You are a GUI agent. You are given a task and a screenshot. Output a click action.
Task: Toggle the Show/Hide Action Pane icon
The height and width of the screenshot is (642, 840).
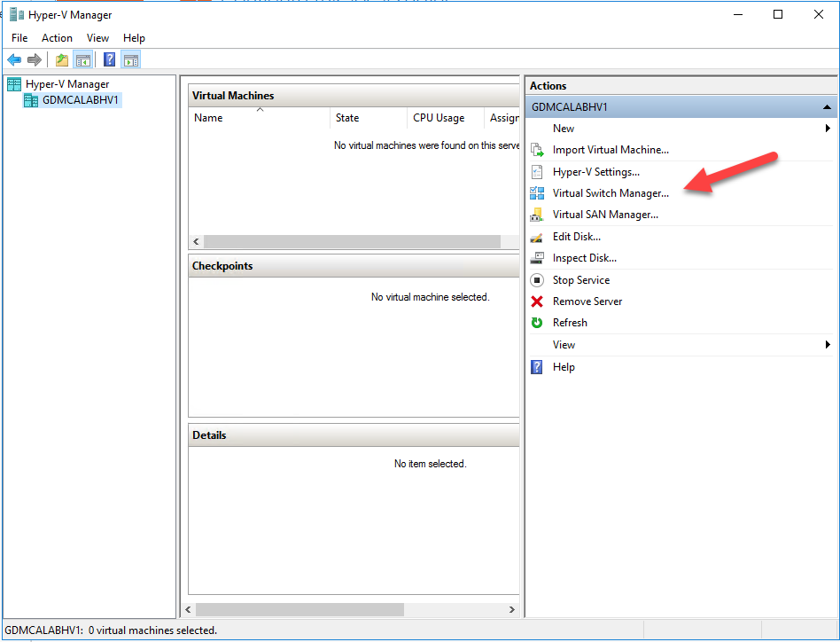(131, 60)
